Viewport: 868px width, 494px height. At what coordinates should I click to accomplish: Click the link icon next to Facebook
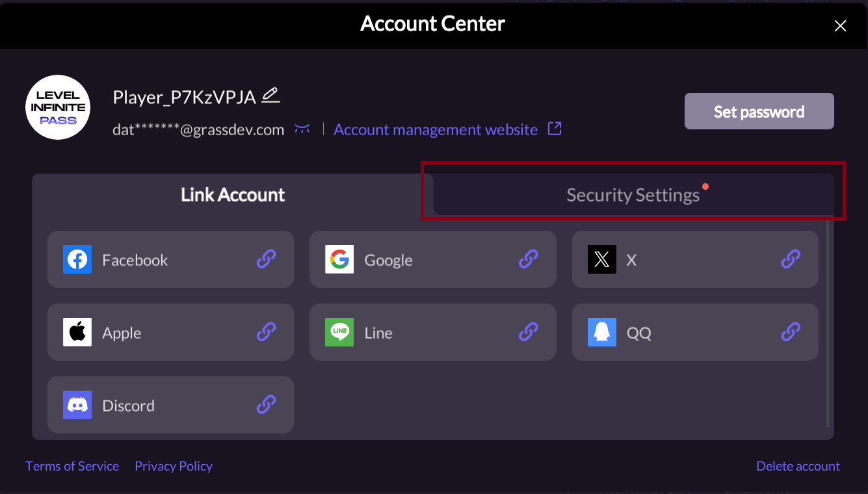click(x=265, y=259)
